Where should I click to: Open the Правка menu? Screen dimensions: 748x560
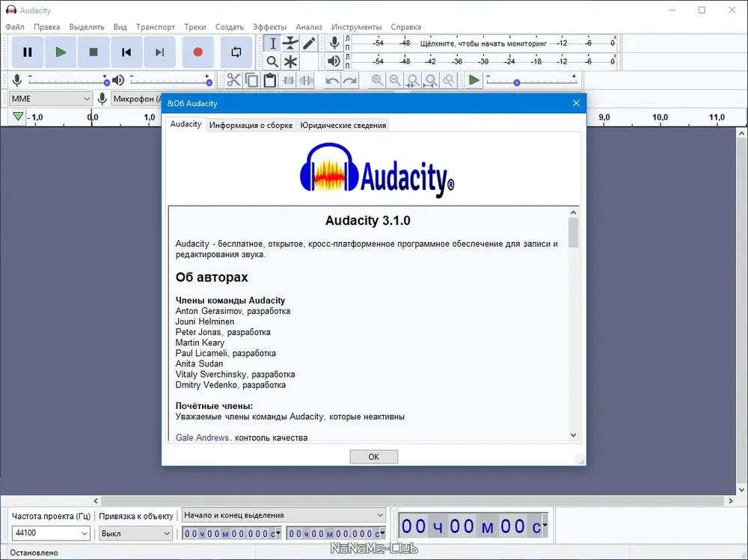[x=46, y=27]
